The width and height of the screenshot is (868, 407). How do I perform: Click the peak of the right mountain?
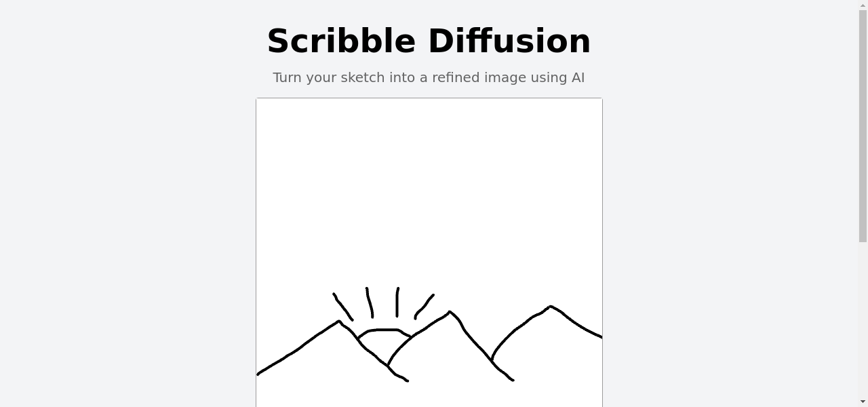551,307
